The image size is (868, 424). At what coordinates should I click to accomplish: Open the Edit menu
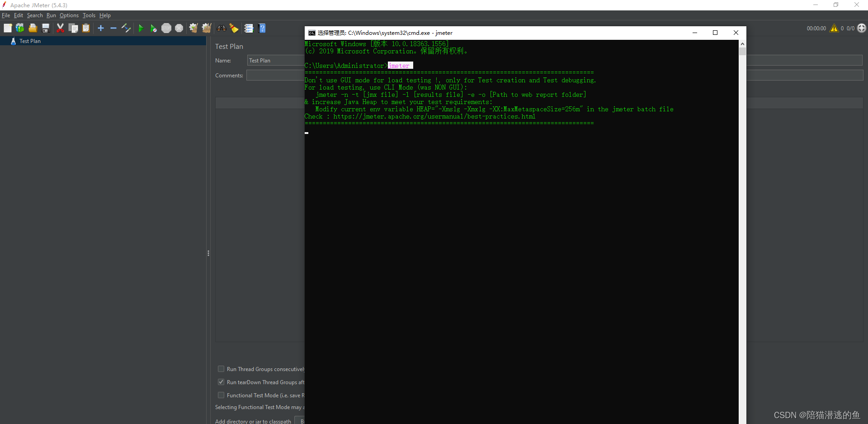[x=19, y=15]
